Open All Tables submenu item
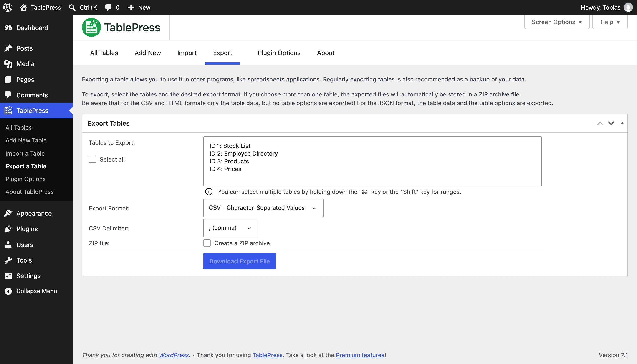This screenshot has height=364, width=637. tap(18, 127)
